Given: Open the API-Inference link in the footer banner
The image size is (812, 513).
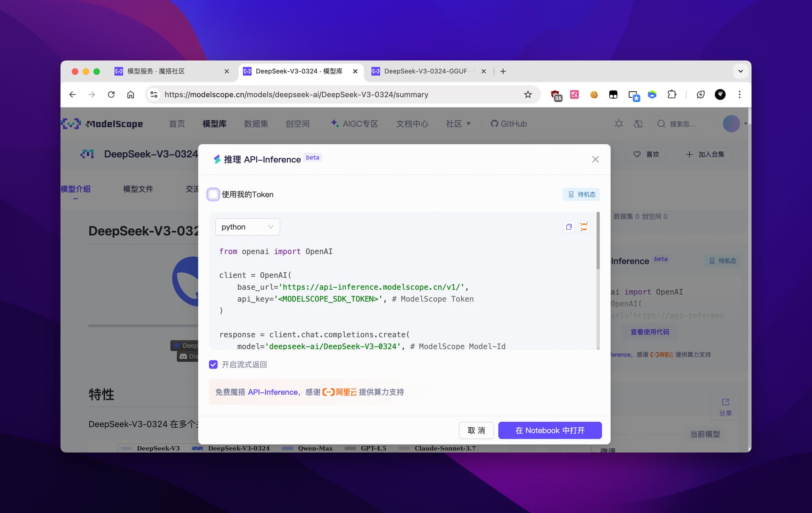Looking at the screenshot, I should tap(273, 392).
